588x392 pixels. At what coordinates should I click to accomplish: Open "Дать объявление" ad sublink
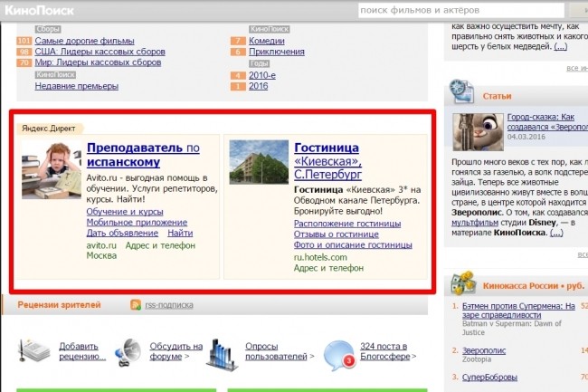[x=122, y=233]
